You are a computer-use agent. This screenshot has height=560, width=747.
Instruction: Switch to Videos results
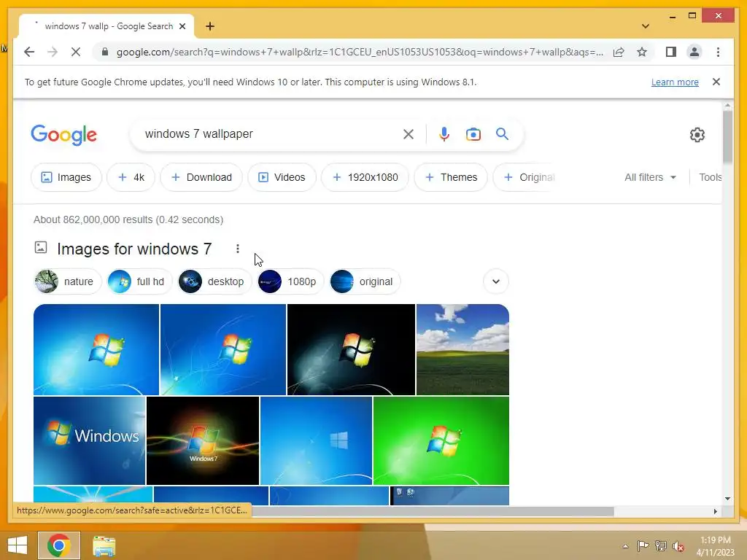coord(282,177)
